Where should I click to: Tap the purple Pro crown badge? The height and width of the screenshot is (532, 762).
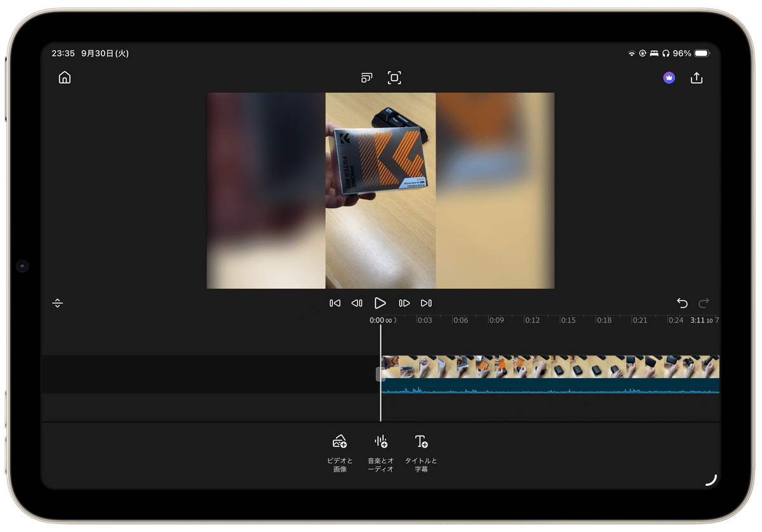click(669, 77)
